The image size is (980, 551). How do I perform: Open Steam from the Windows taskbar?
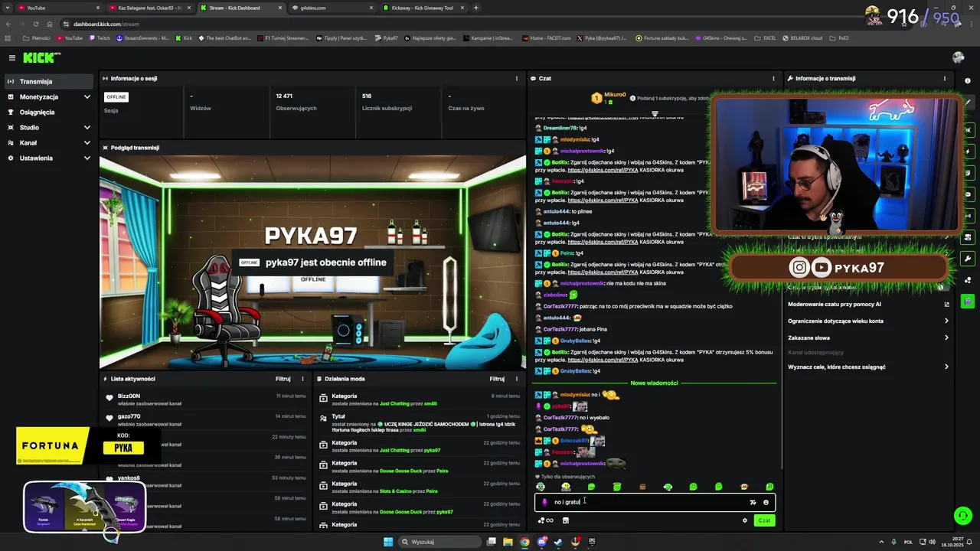(x=558, y=542)
